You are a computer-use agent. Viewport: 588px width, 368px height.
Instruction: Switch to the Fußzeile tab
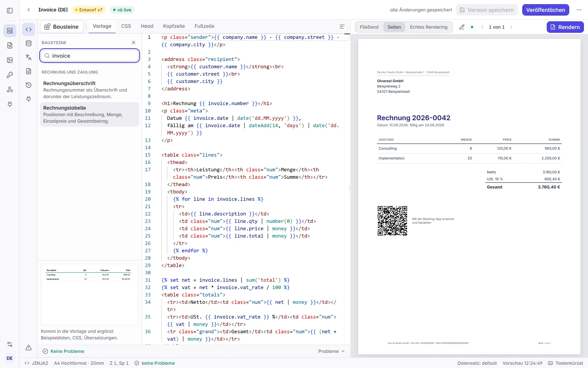205,26
